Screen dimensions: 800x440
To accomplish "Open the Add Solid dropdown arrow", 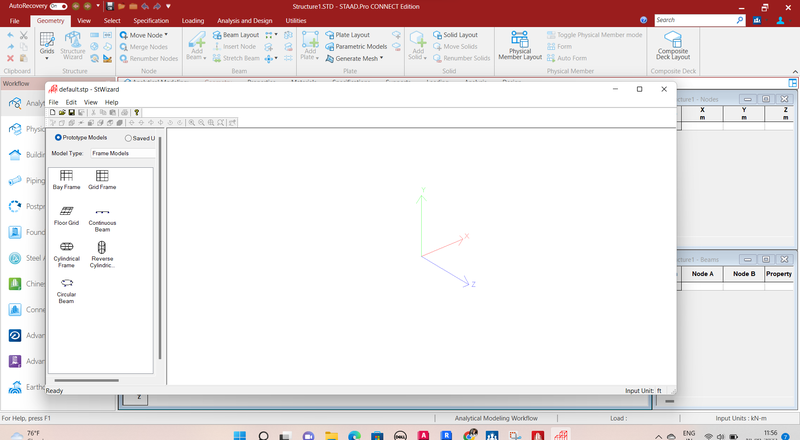I will [425, 58].
